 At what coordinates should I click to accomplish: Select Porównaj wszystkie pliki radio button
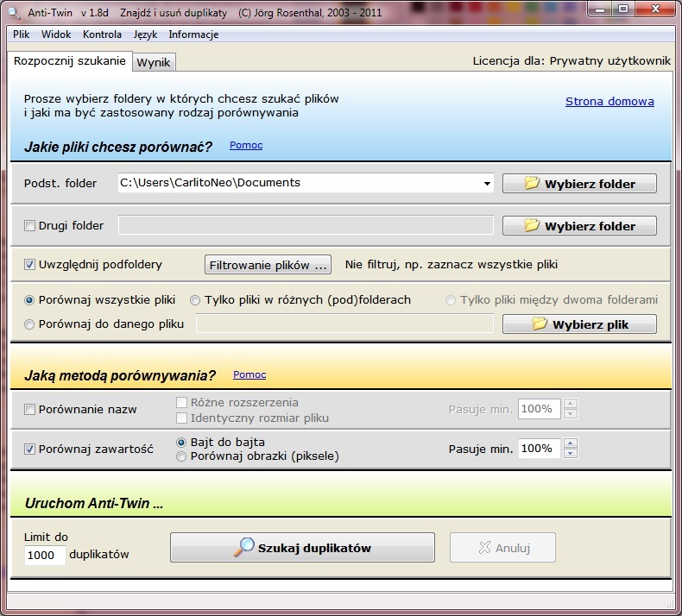coord(29,300)
